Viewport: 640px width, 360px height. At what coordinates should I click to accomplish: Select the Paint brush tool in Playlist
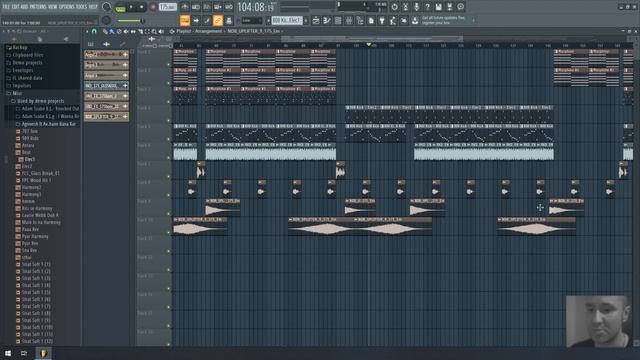112,31
